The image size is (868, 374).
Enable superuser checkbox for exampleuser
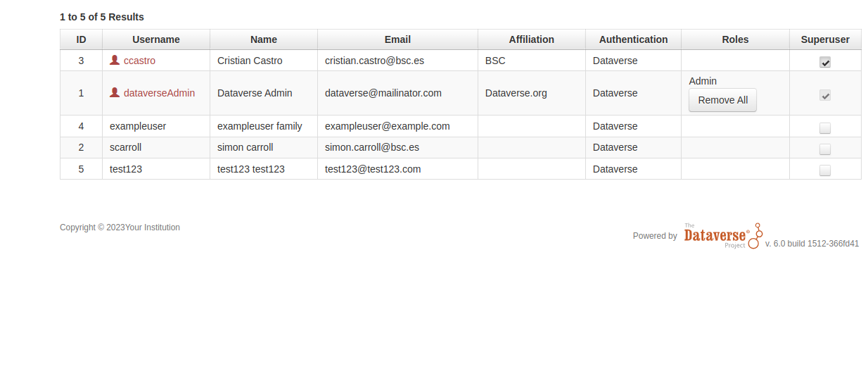[x=825, y=128]
